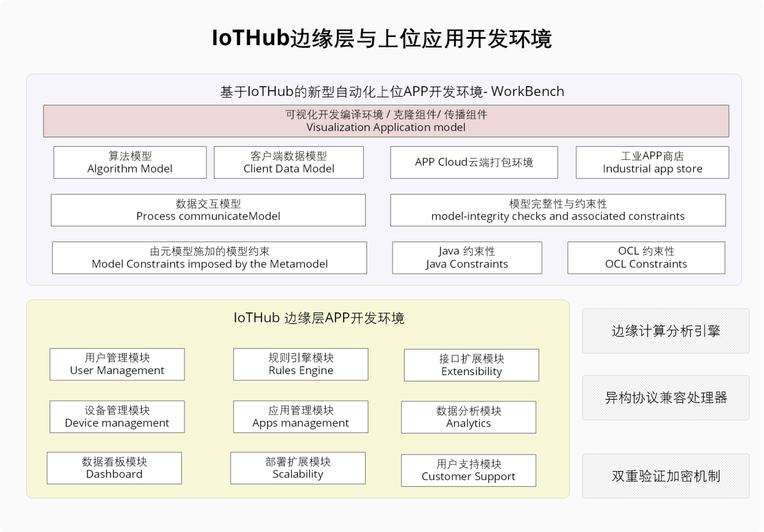Open the Device management module
Viewport: 764px width, 532px height.
(x=117, y=417)
